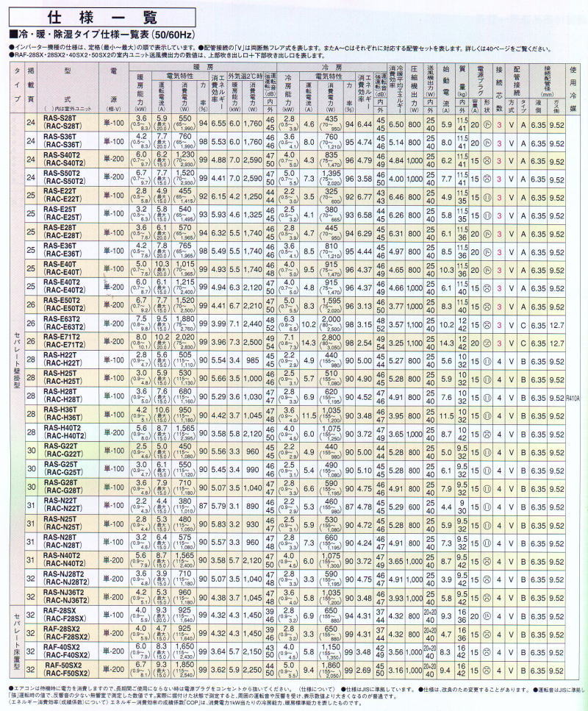Select the (RAC-H28T) outdoor unit name
Screen dimensions: 588x711
click(62, 400)
